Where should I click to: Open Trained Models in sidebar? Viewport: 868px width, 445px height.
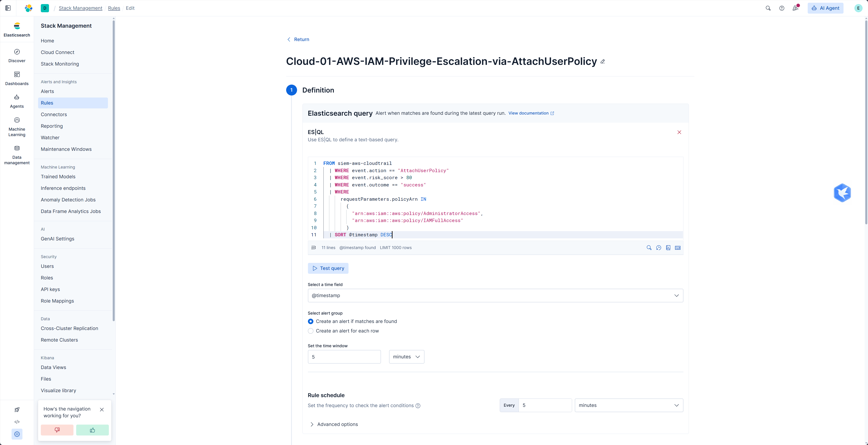(58, 177)
